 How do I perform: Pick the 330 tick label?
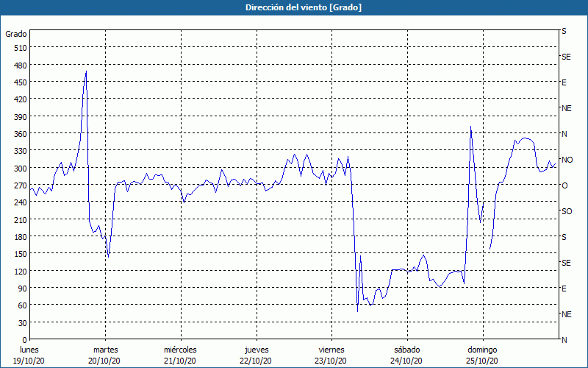coord(21,151)
